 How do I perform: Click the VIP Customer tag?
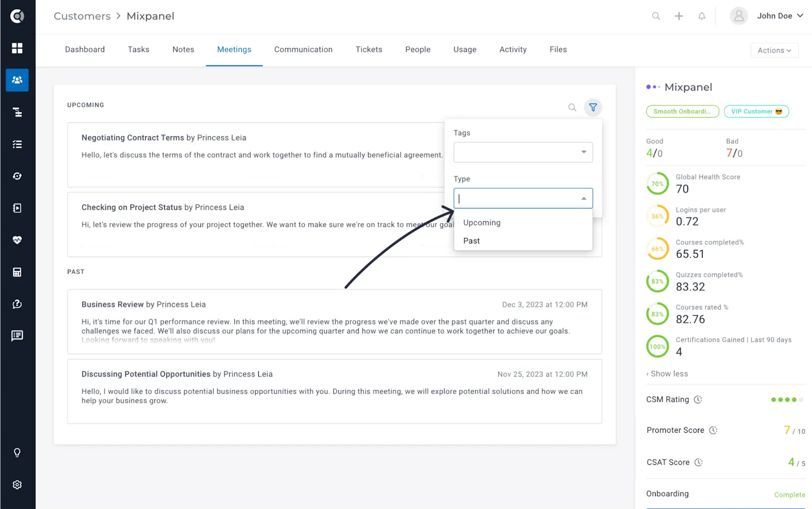coord(756,112)
